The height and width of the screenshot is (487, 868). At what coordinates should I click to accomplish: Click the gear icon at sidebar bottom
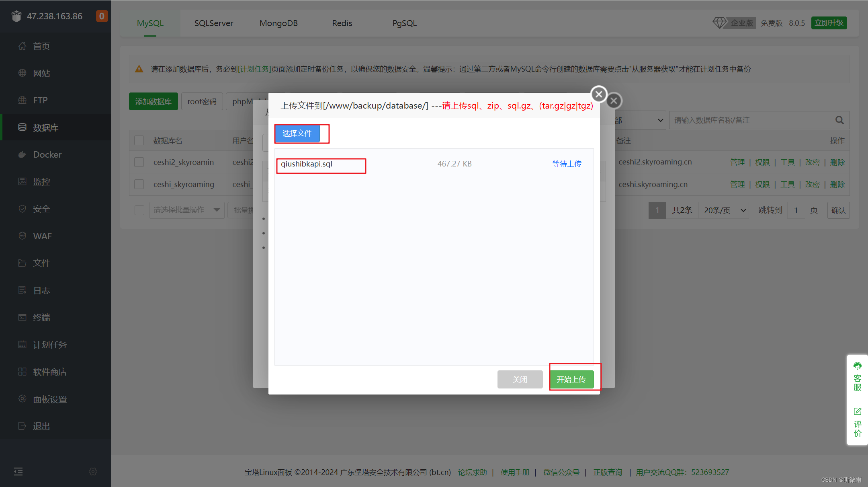coord(93,471)
